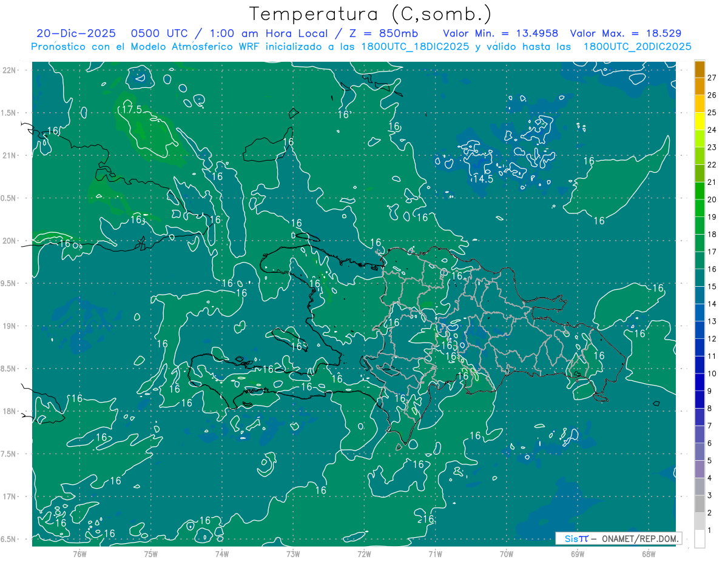The height and width of the screenshot is (562, 728).
Task: Click the '73W' longitude label
Action: click(x=293, y=554)
